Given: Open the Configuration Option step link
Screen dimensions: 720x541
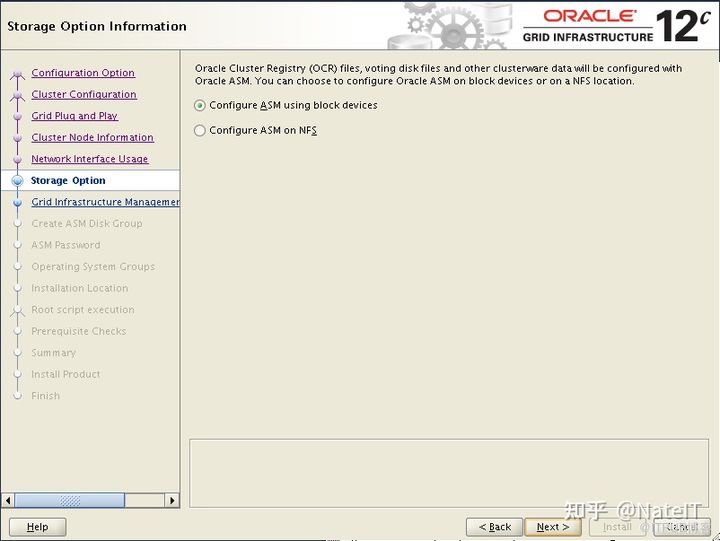Looking at the screenshot, I should (x=83, y=73).
